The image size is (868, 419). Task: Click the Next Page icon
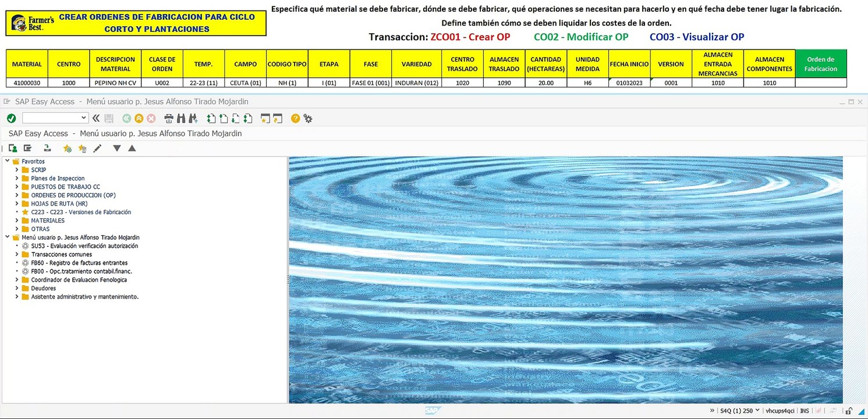click(236, 118)
